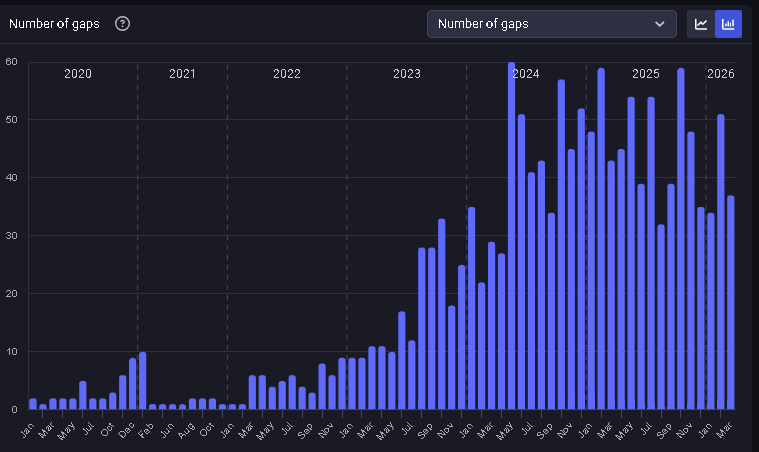This screenshot has width=759, height=452.
Task: Select the first bar of 2020
Action: point(33,404)
